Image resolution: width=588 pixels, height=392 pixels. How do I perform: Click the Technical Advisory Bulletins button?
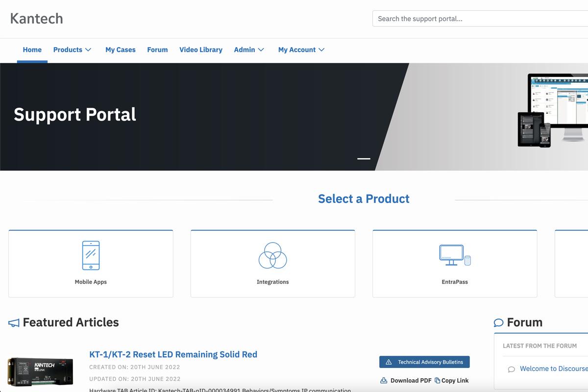(x=424, y=362)
